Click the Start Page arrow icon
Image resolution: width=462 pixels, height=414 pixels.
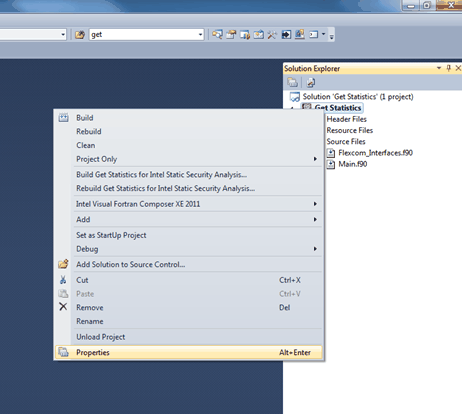click(286, 34)
